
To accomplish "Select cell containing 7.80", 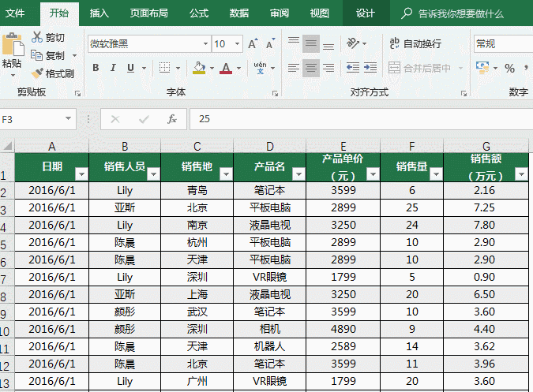I will (486, 225).
